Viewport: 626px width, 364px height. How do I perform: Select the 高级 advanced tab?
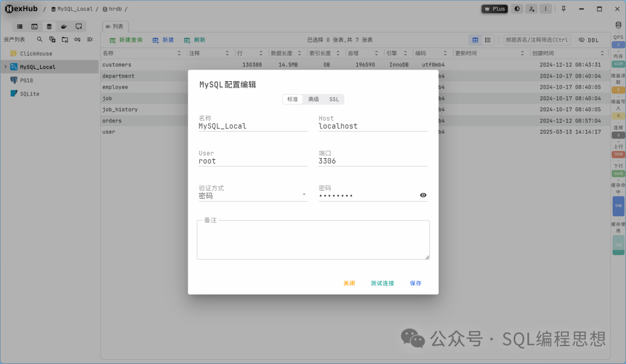(x=313, y=99)
